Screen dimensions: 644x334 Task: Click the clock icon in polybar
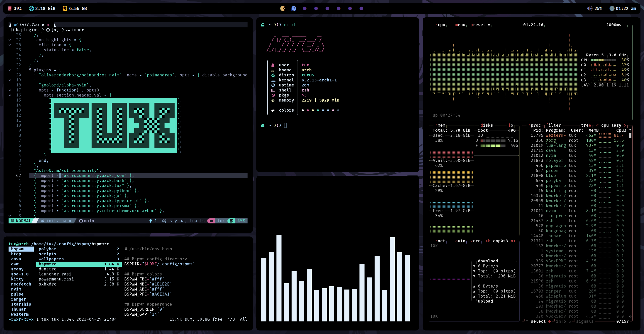[x=612, y=9]
